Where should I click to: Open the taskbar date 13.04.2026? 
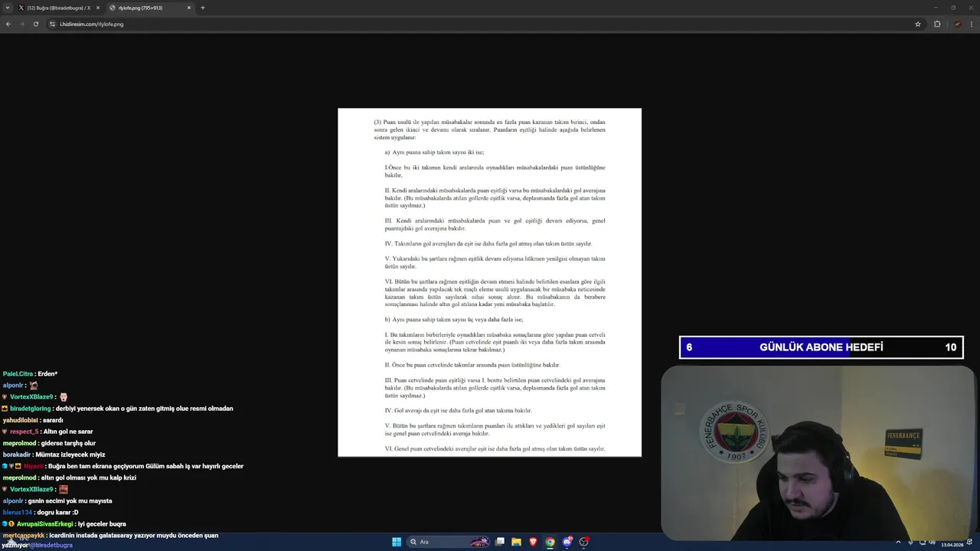pyautogui.click(x=954, y=544)
